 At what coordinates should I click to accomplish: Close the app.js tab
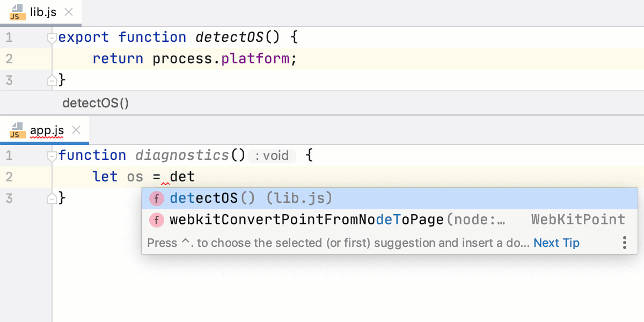click(76, 129)
